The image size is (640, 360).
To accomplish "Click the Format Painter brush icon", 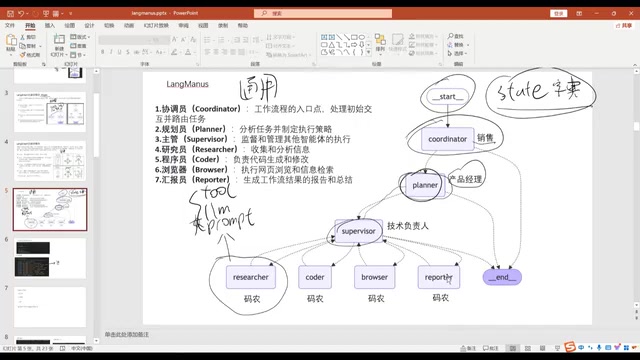I will pos(23,54).
